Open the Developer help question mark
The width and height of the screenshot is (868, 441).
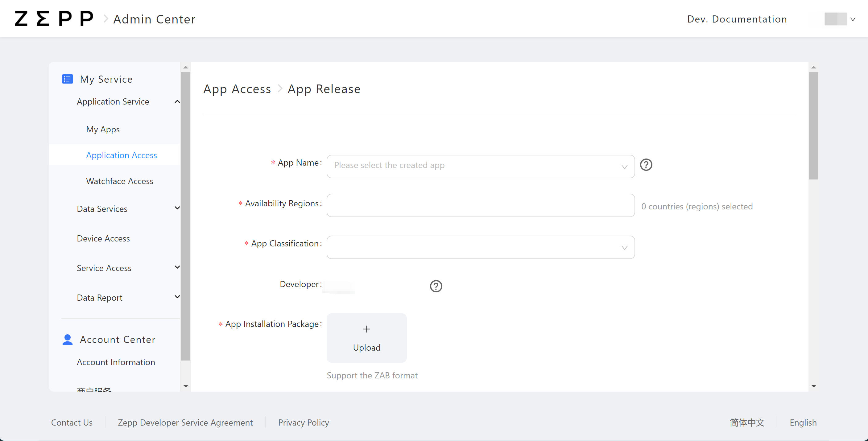coord(436,286)
